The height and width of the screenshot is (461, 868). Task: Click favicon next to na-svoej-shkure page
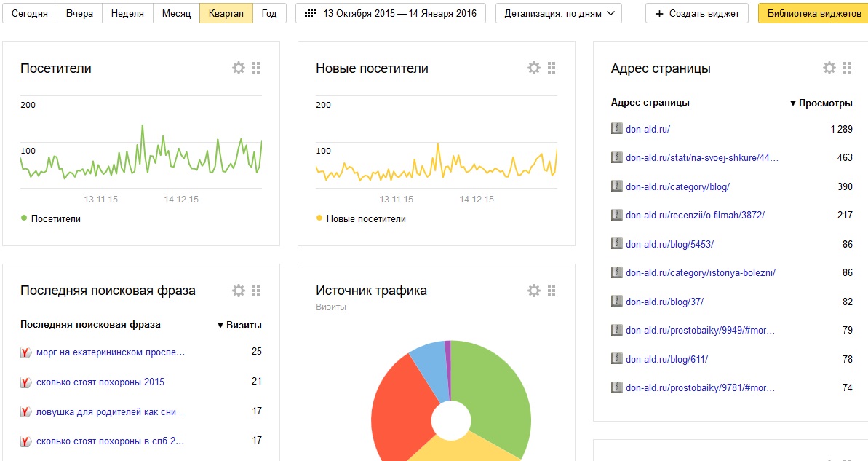click(x=617, y=157)
